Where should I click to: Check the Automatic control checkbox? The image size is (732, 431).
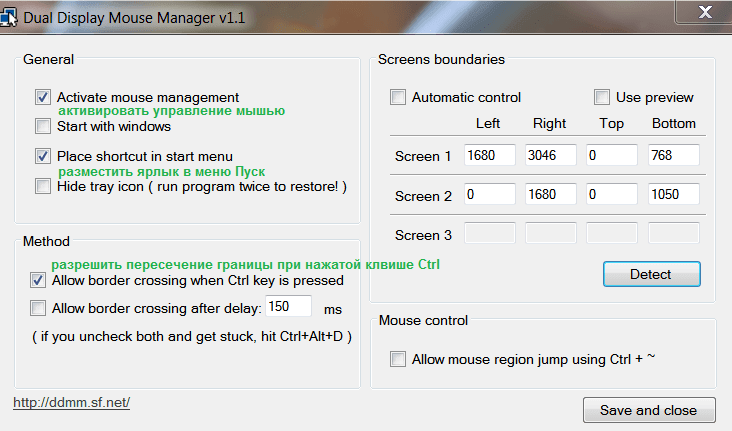pyautogui.click(x=398, y=97)
